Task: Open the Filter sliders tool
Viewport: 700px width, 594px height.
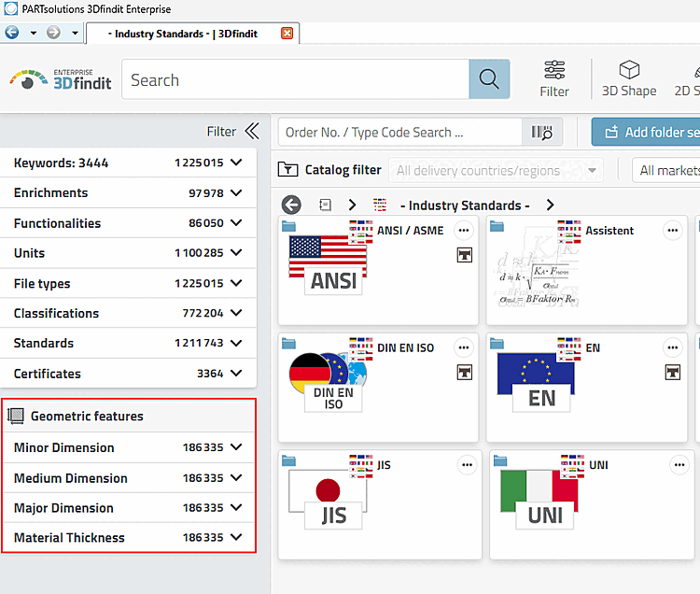Action: pos(554,79)
